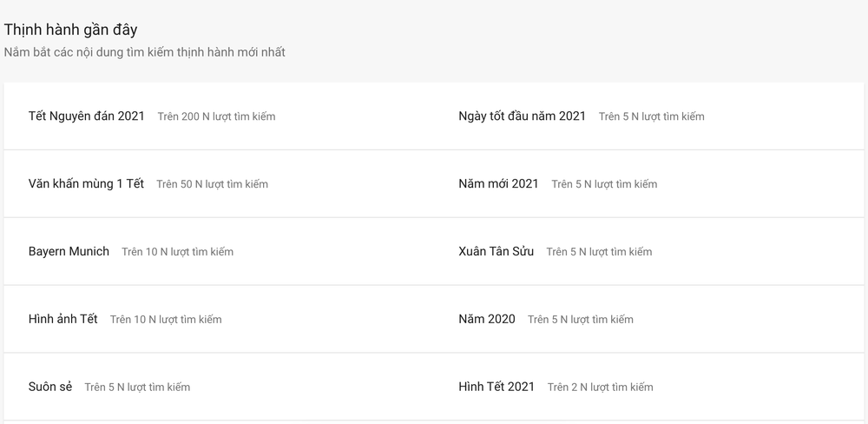This screenshot has width=868, height=424.
Task: Click the search count beside Hình ảnh Tết
Action: point(166,319)
